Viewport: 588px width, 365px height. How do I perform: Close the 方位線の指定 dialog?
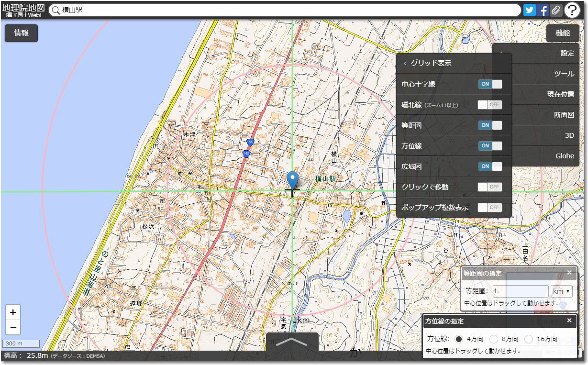pyautogui.click(x=569, y=321)
